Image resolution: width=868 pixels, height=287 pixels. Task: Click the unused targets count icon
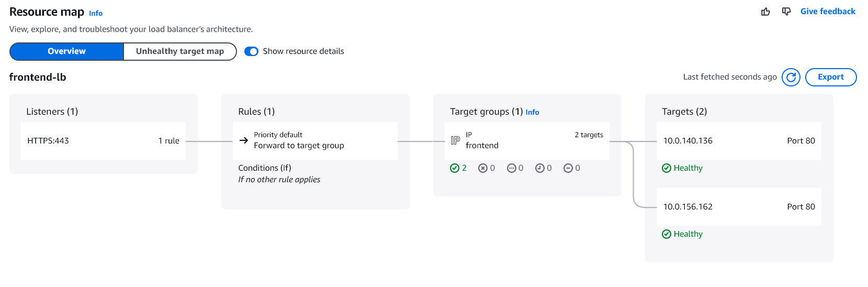click(511, 168)
